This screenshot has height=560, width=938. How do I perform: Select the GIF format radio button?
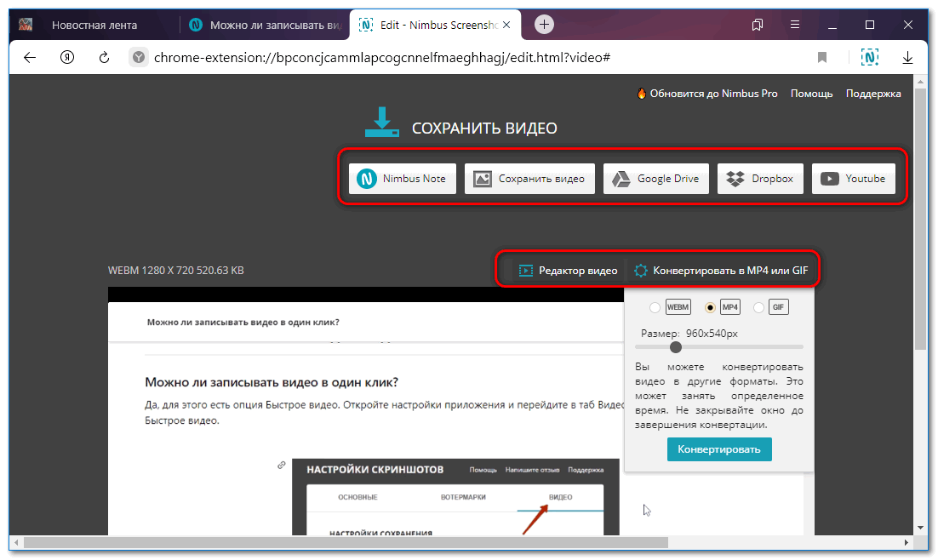coord(758,307)
